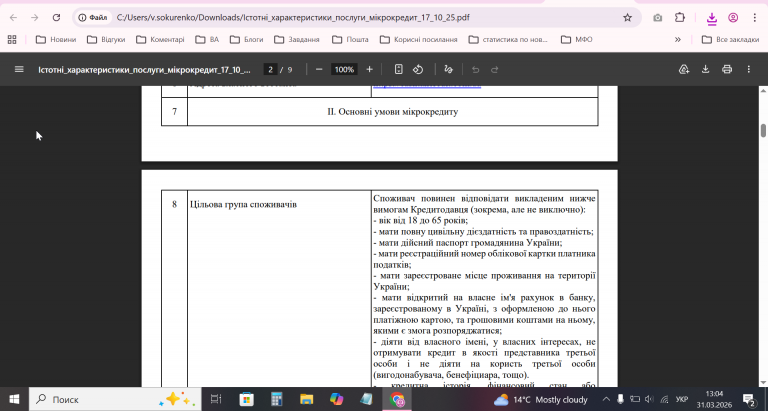Open File Explorer from the taskbar
Screen dimensions: 768x411
click(307, 399)
